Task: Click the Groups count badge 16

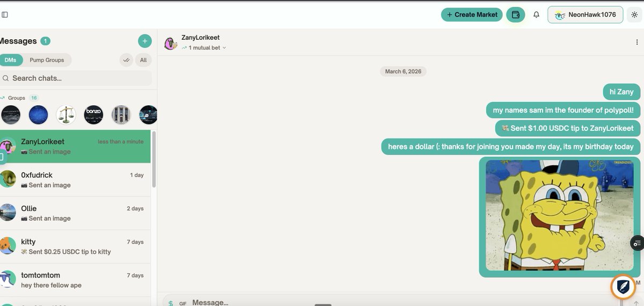Action: tap(34, 98)
